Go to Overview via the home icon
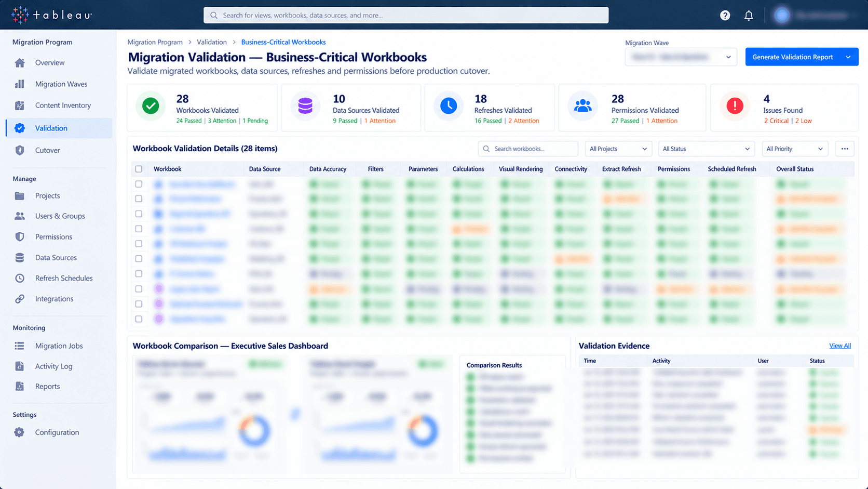Viewport: 868px width, 489px height. point(20,63)
